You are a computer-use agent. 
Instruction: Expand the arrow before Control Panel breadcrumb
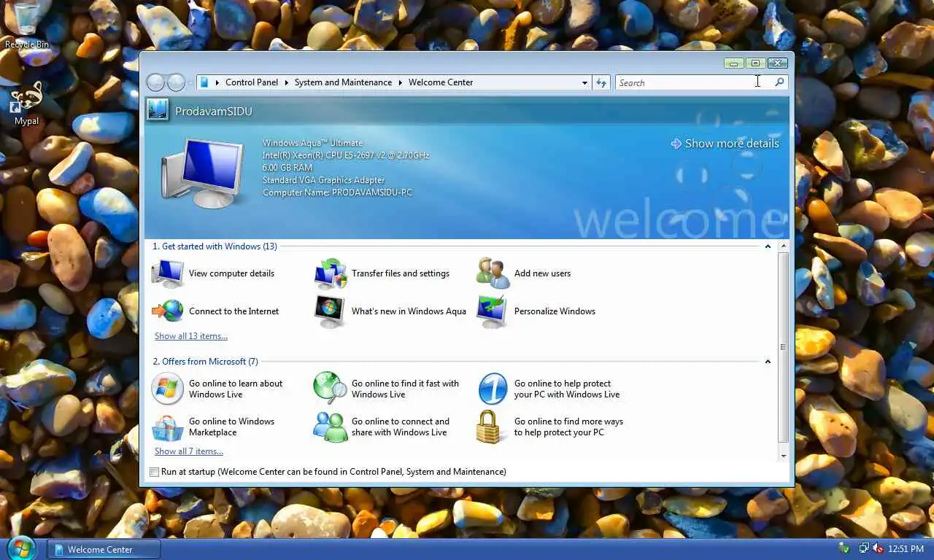tap(217, 82)
